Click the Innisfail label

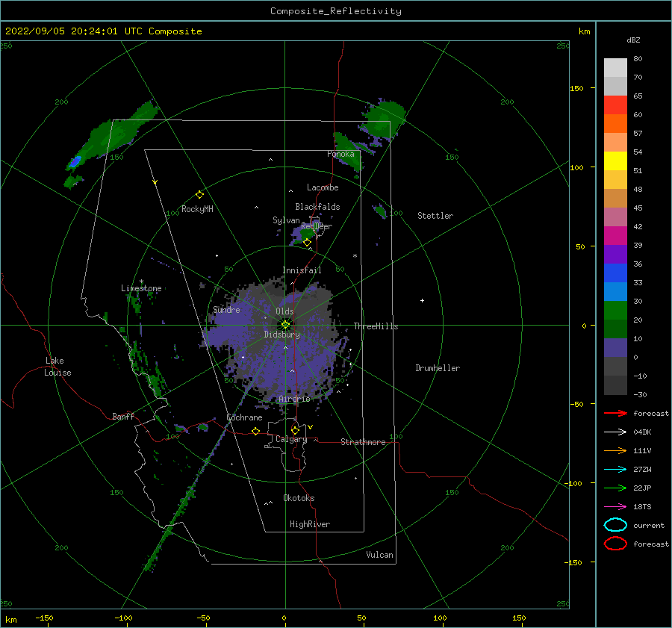pos(302,270)
